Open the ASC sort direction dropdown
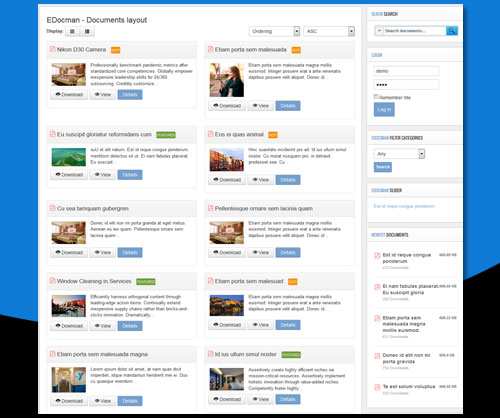The width and height of the screenshot is (500, 418). tap(329, 31)
